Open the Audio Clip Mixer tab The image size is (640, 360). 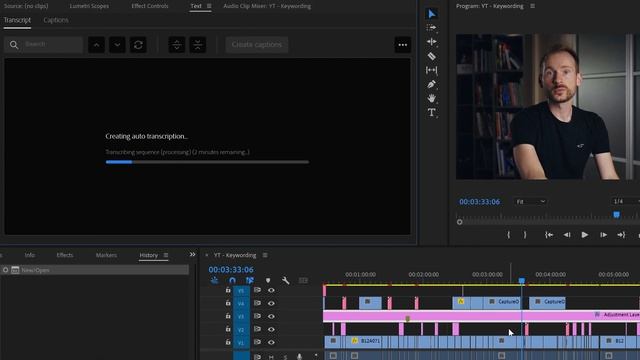[267, 6]
